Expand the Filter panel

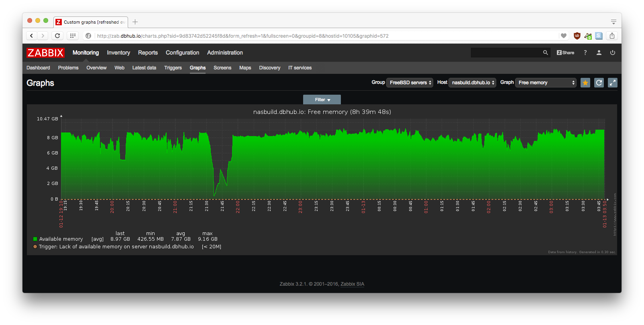pos(322,100)
